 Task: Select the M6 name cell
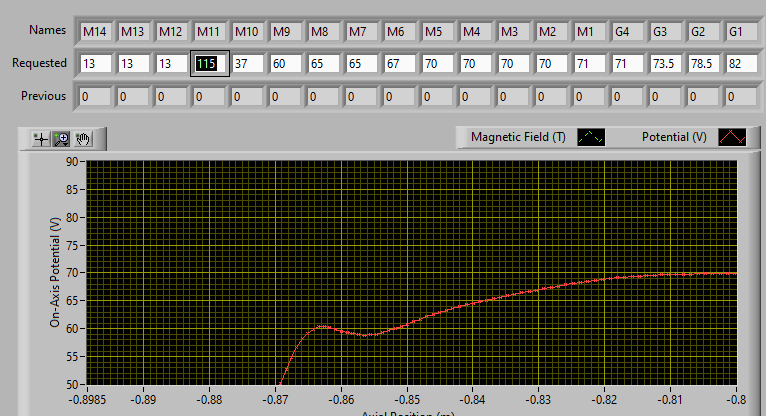click(x=400, y=32)
